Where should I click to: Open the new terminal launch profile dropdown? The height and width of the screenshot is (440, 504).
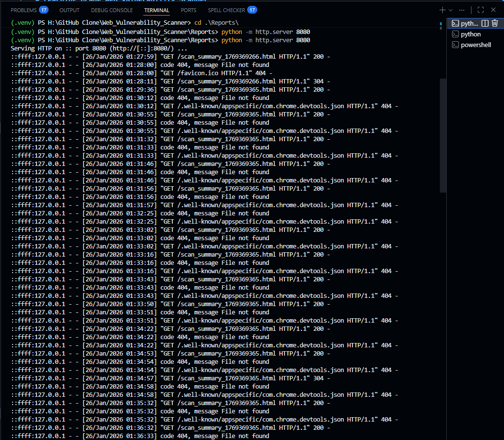click(451, 10)
